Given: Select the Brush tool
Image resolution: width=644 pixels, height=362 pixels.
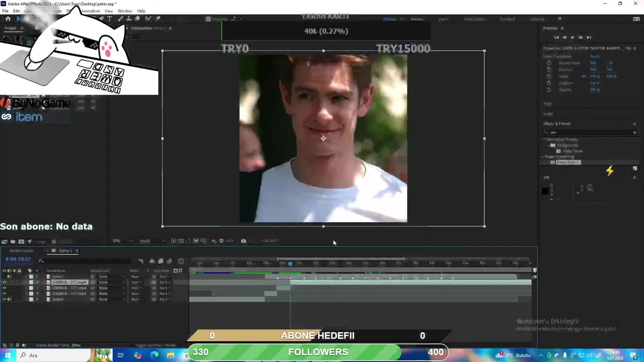Looking at the screenshot, I should [x=121, y=19].
